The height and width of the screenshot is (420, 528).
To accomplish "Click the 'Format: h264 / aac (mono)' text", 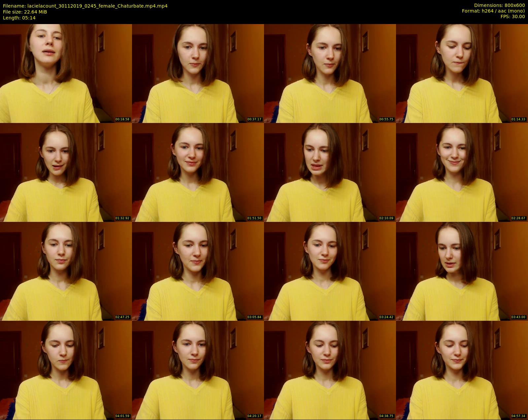I will tap(493, 11).
